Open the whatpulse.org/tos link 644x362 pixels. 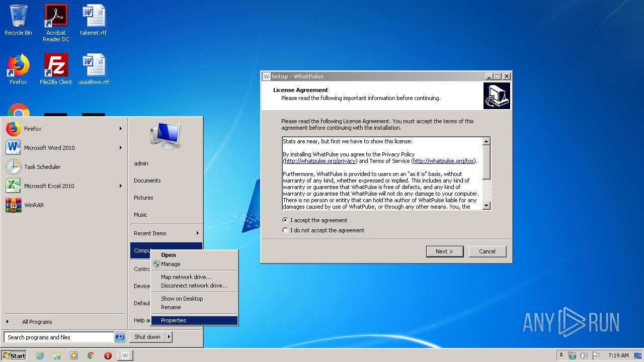coord(443,161)
